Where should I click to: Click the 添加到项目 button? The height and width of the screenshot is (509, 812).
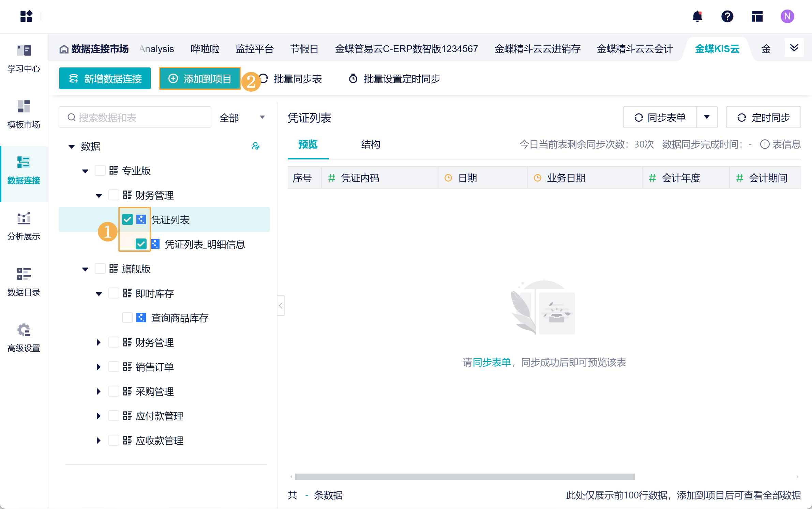pos(200,79)
